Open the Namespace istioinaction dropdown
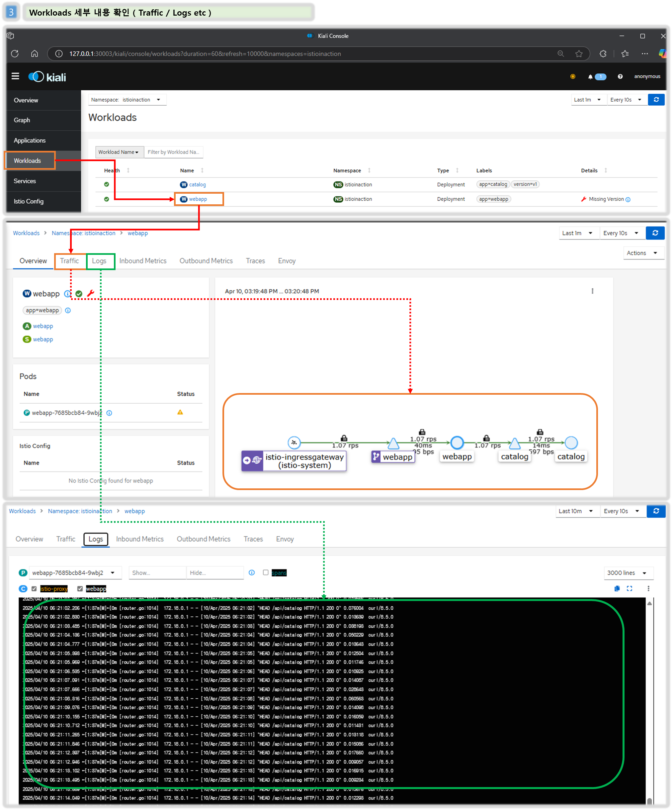672x810 pixels. click(x=127, y=100)
